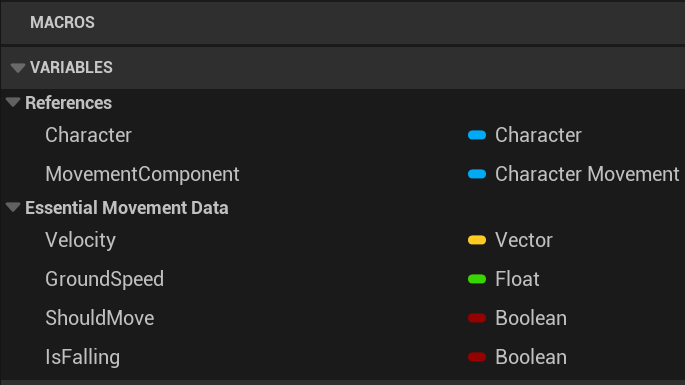Click the blue type pill for MovementComponent

point(477,174)
